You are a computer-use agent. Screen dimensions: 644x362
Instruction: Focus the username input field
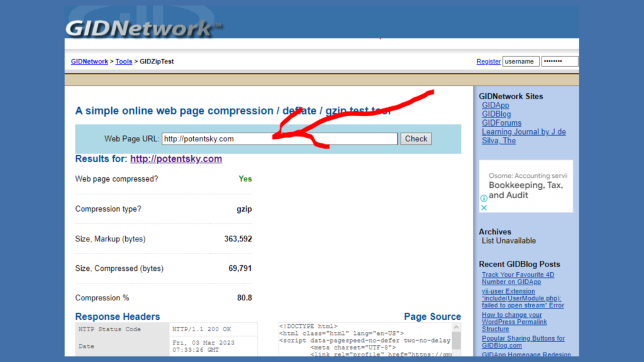[521, 62]
